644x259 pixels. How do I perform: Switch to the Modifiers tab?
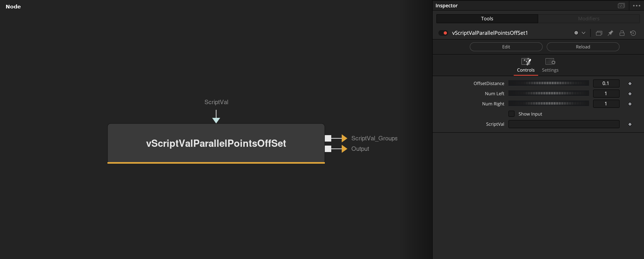point(589,18)
